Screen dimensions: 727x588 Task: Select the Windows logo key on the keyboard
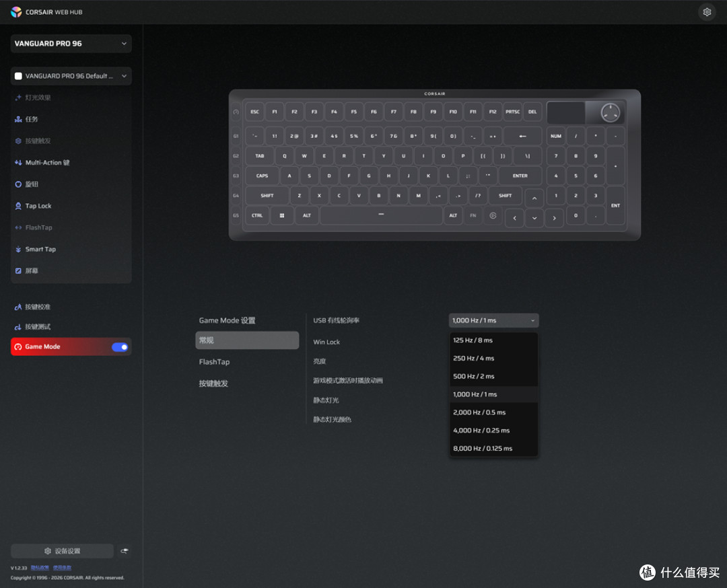[x=282, y=215]
